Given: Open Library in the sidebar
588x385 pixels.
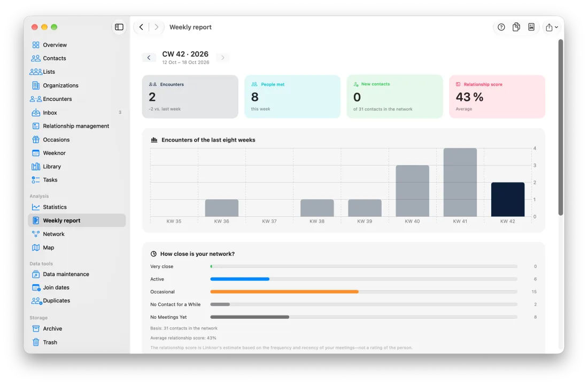Looking at the screenshot, I should coord(77,167).
